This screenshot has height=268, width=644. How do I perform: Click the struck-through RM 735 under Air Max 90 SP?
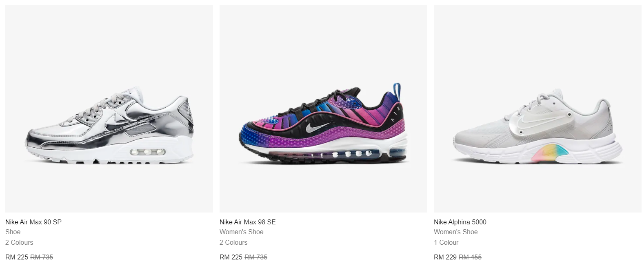pos(42,257)
